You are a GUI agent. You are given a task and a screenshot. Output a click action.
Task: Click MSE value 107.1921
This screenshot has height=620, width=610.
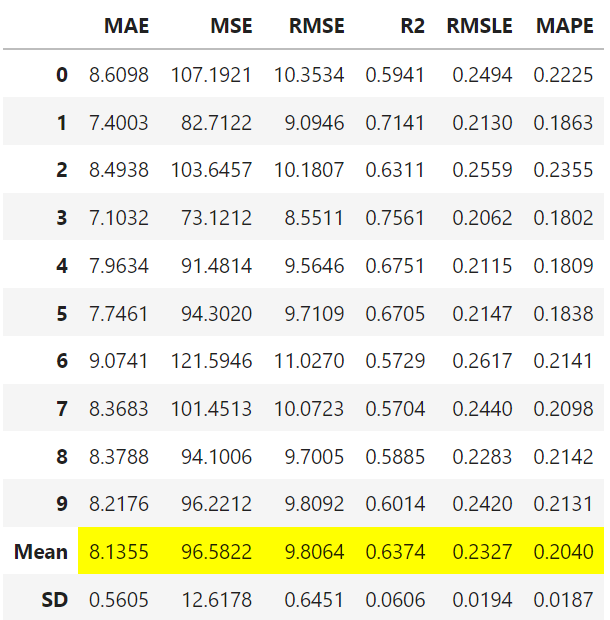[x=211, y=75]
